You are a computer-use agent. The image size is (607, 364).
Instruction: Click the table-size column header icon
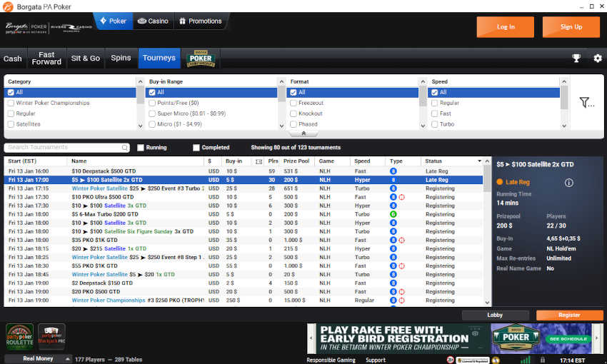tap(259, 161)
